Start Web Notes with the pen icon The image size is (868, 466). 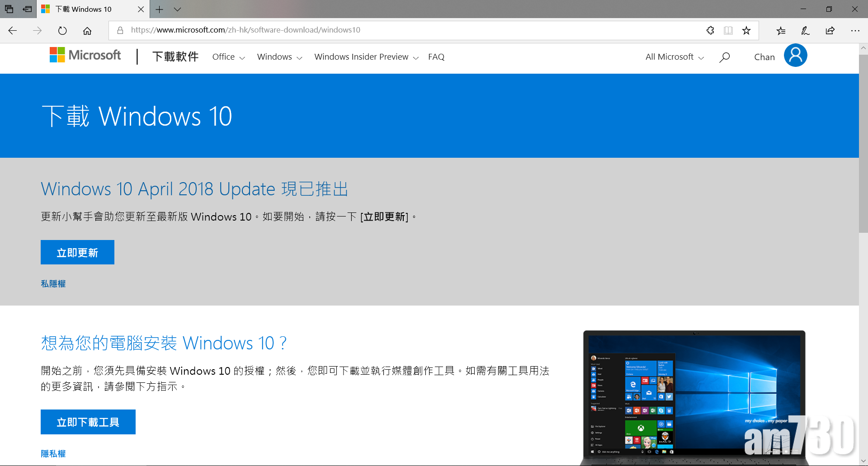[x=805, y=30]
